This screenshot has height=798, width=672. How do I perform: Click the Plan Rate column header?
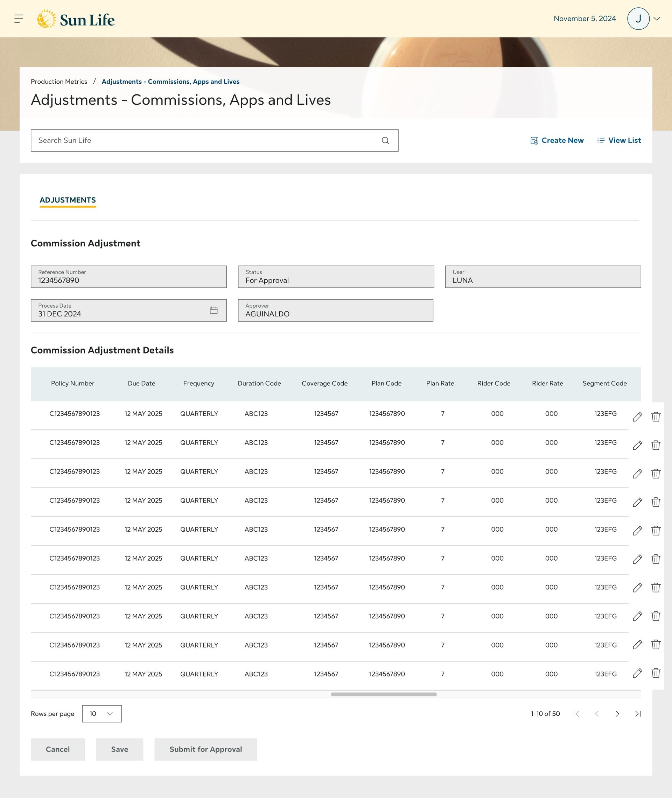pyautogui.click(x=440, y=384)
